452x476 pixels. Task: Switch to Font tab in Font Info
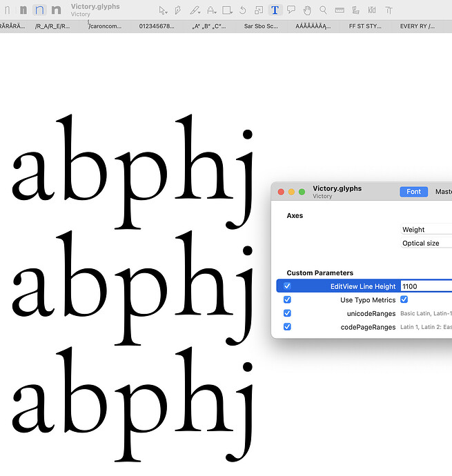coord(414,192)
